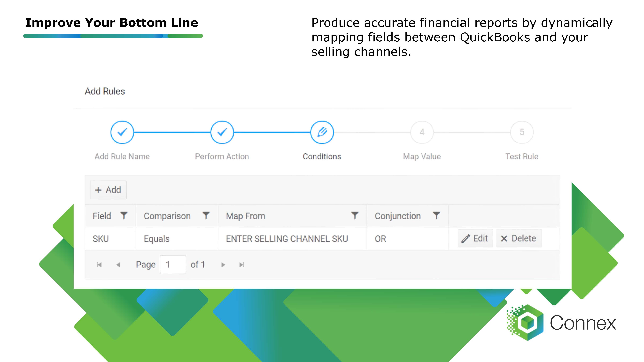Image resolution: width=644 pixels, height=362 pixels.
Task: Click the OR conjunction cell
Action: coord(380,239)
